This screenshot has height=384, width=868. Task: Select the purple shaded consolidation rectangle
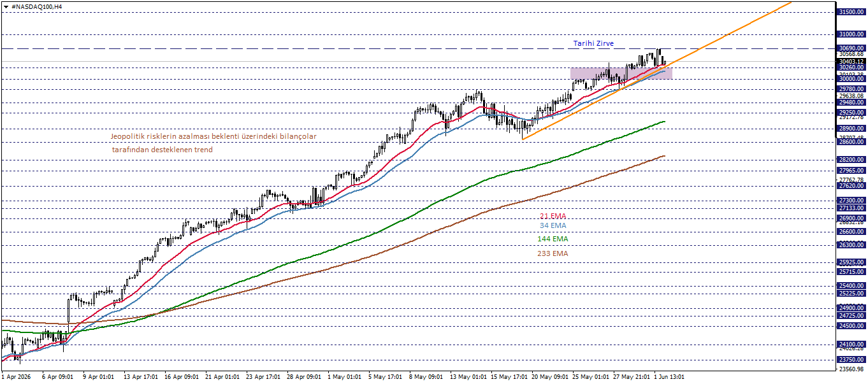621,73
